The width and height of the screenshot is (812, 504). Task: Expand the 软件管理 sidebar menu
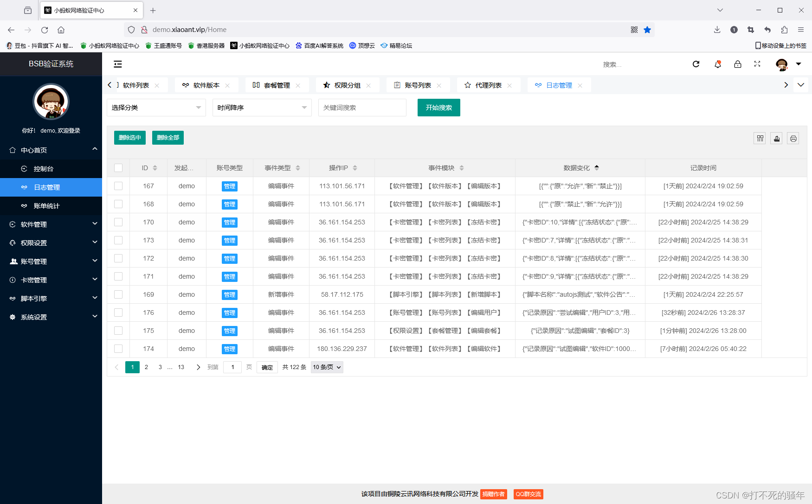[51, 224]
